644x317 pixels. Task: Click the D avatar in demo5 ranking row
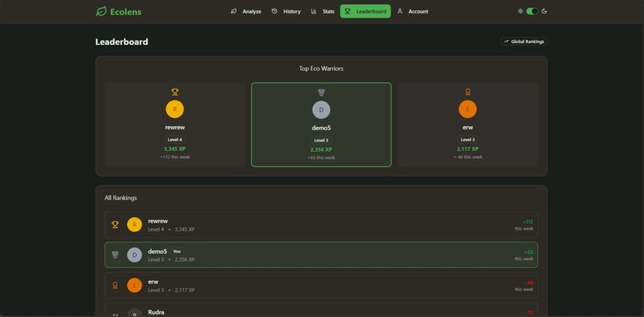pyautogui.click(x=135, y=255)
